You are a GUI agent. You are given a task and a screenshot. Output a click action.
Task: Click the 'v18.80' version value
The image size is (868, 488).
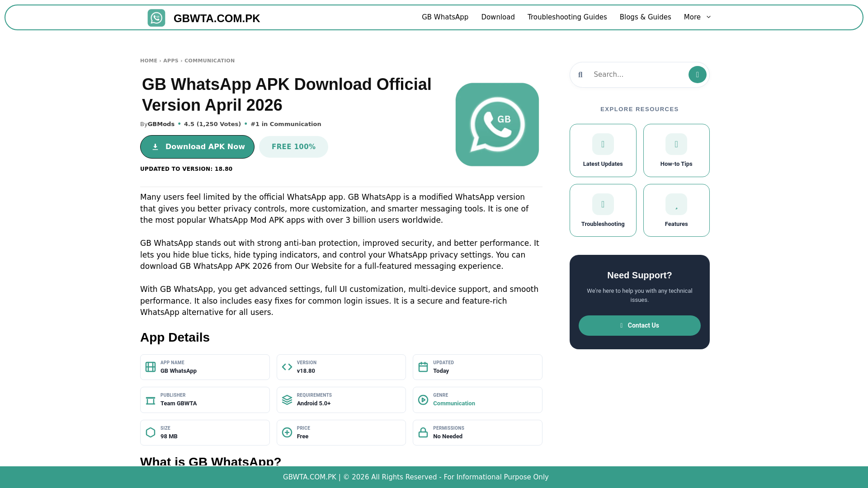(x=306, y=371)
